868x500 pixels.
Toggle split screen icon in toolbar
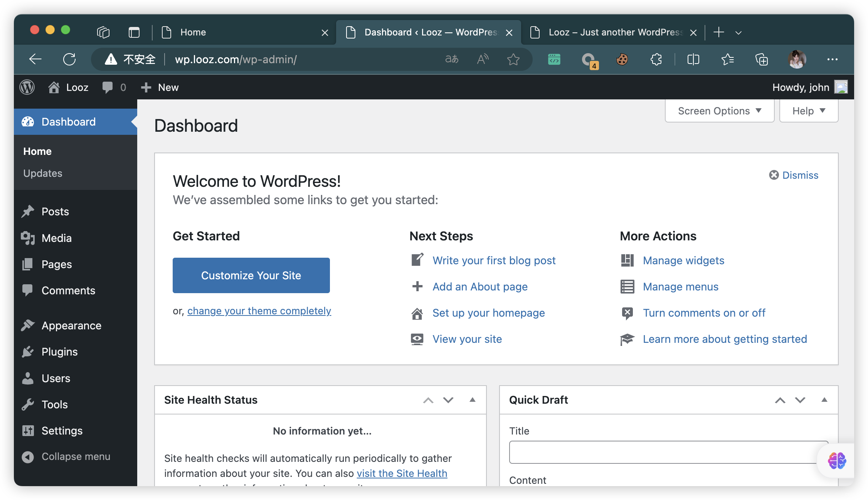tap(693, 59)
